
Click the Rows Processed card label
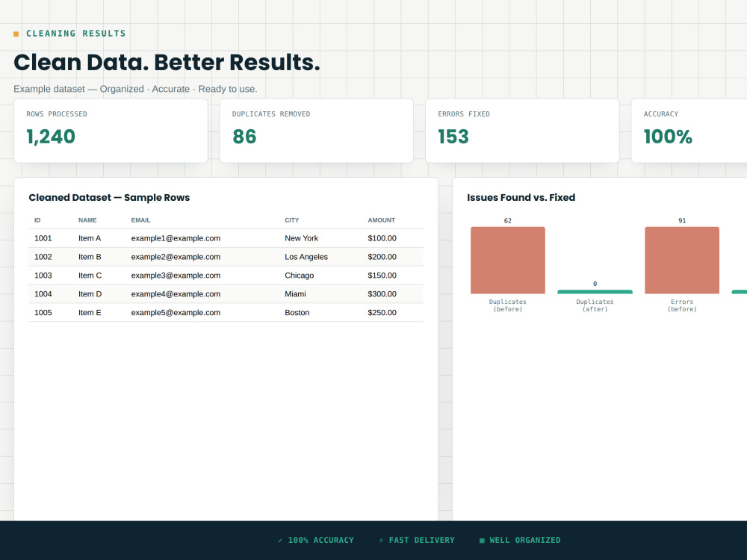(x=57, y=114)
